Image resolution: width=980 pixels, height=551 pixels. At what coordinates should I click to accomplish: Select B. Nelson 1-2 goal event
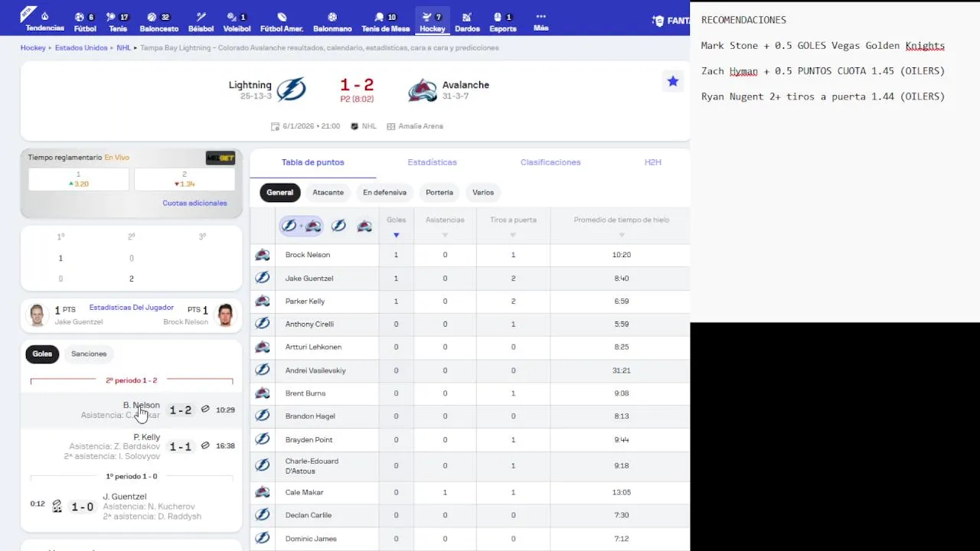pyautogui.click(x=131, y=409)
